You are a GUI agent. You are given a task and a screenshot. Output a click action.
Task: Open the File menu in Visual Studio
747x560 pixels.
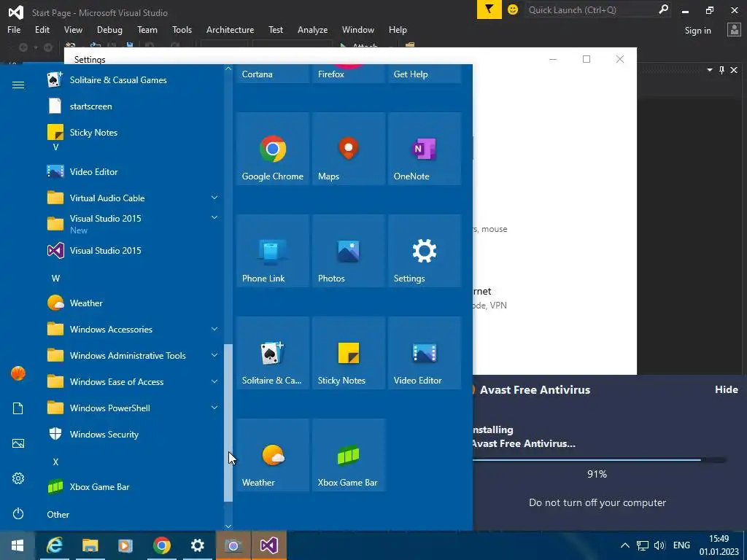coord(14,29)
